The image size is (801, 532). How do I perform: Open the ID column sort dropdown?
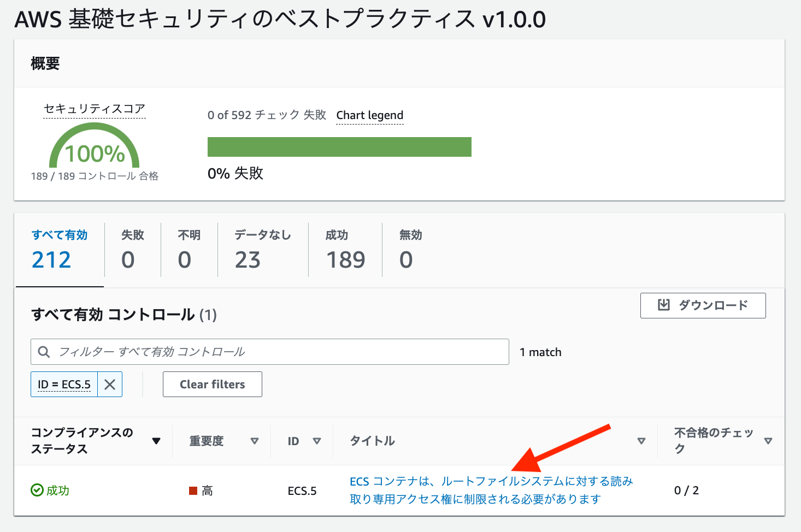click(x=318, y=441)
